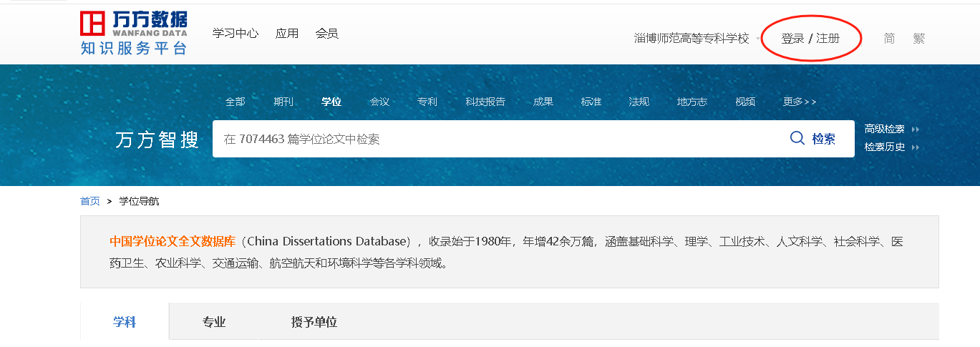Click the 首页 breadcrumb link
This screenshot has height=347, width=980.
click(x=90, y=201)
